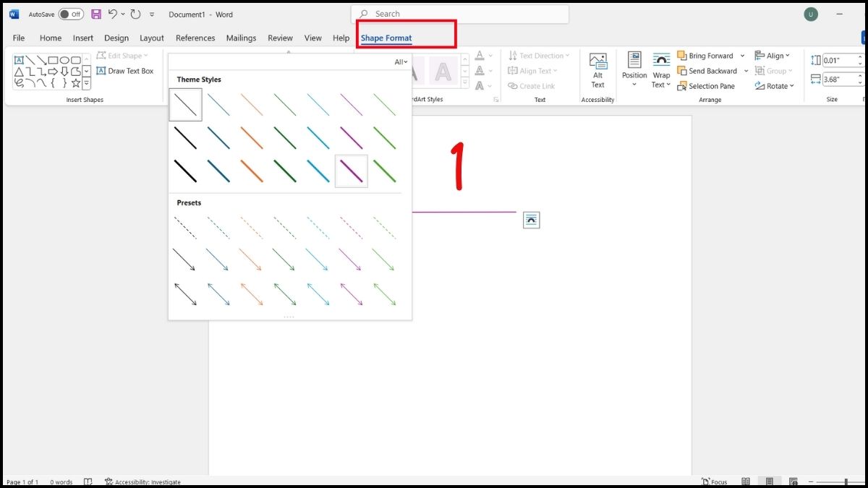Choose the blue medium line theme style

(x=218, y=138)
